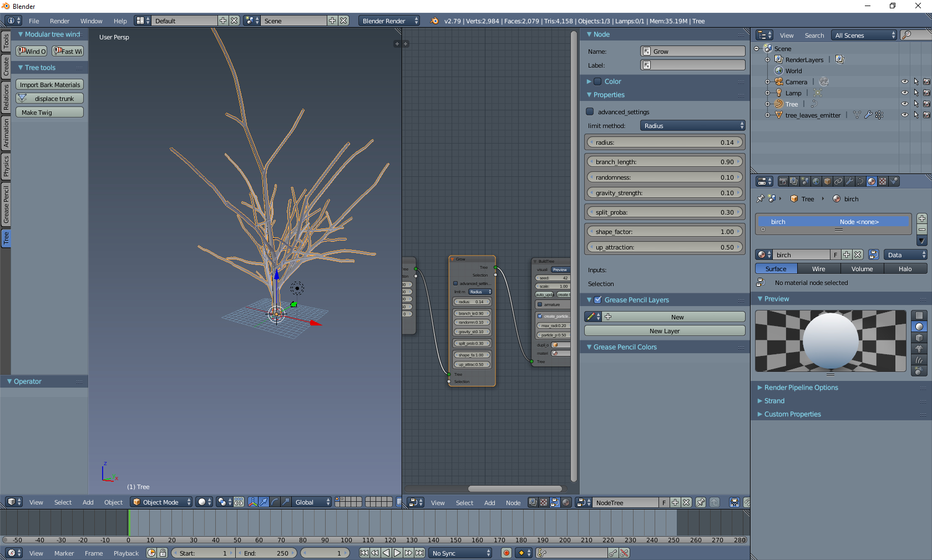Screen dimensions: 932x560
Task: Pin the node tree with pushpin icon
Action: [x=701, y=502]
